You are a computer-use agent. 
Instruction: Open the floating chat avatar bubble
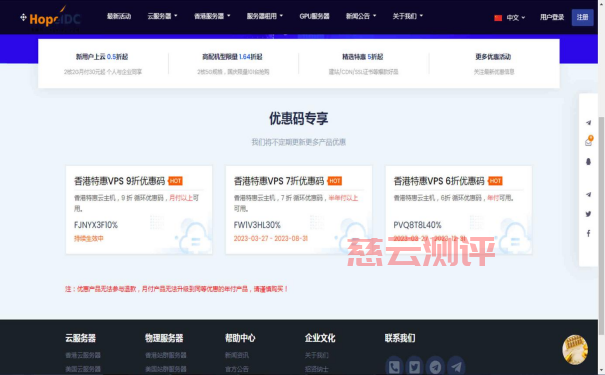pos(575,350)
